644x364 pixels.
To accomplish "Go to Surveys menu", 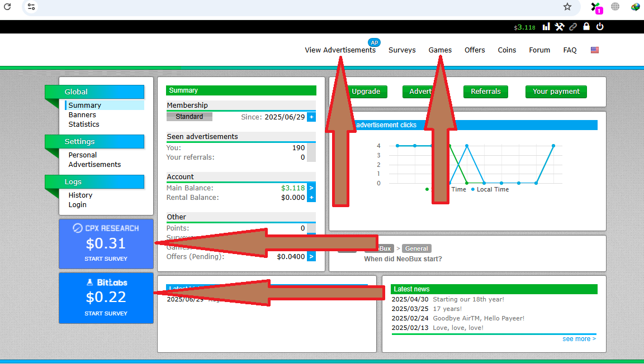I will point(402,50).
